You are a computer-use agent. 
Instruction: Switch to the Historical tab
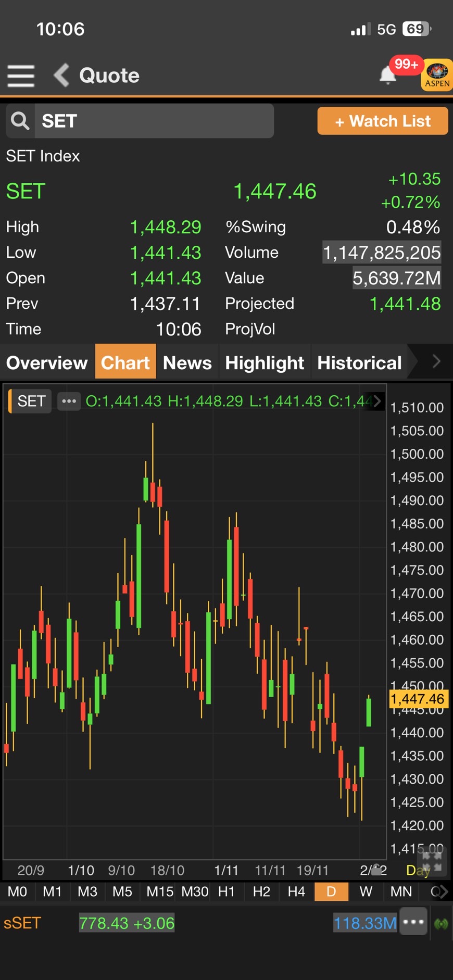(x=359, y=362)
